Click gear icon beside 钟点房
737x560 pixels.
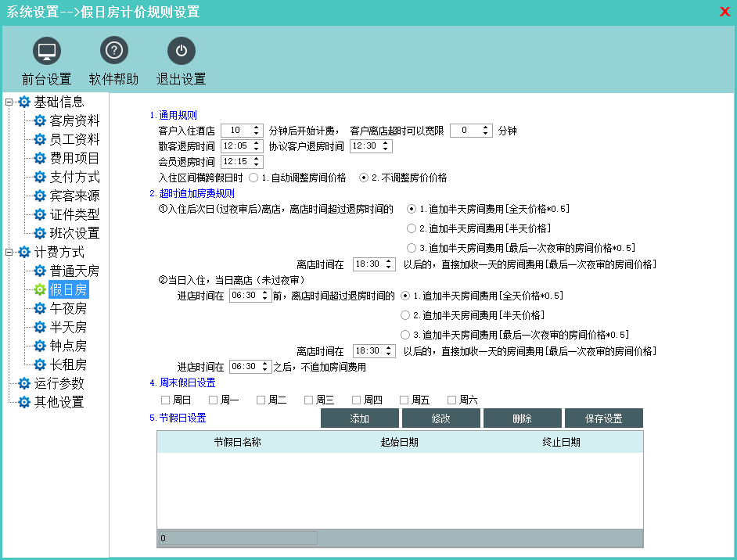click(x=40, y=346)
